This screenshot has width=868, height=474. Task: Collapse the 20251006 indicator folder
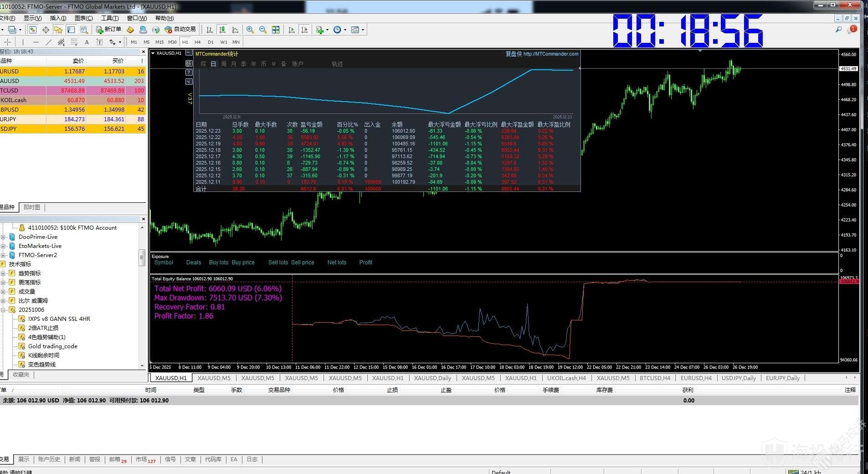point(3,310)
